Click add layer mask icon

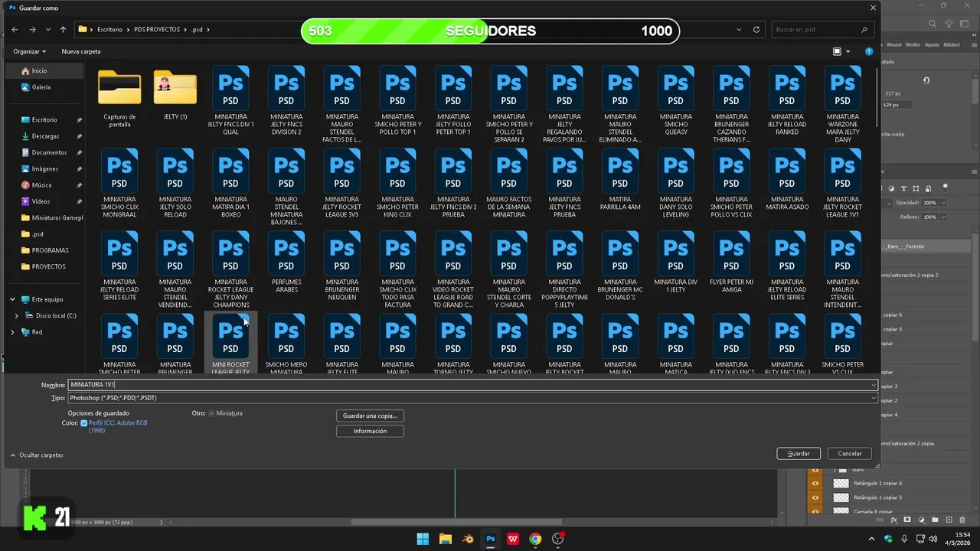pyautogui.click(x=907, y=520)
